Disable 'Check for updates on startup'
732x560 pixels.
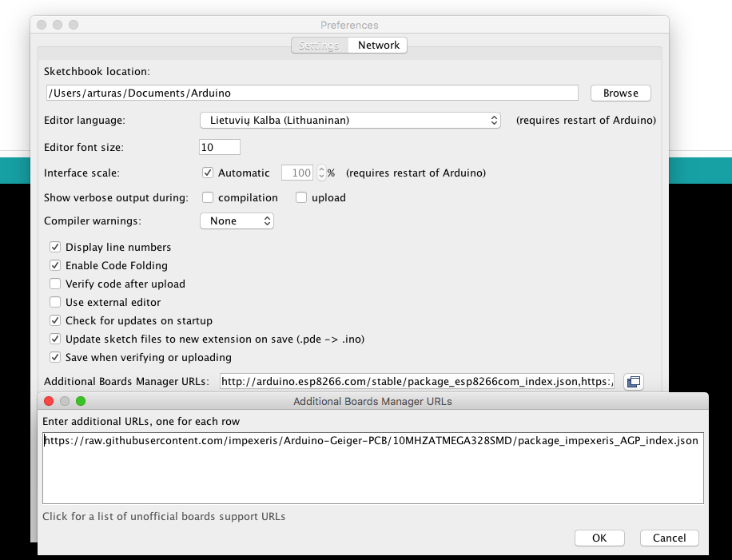pyautogui.click(x=54, y=320)
